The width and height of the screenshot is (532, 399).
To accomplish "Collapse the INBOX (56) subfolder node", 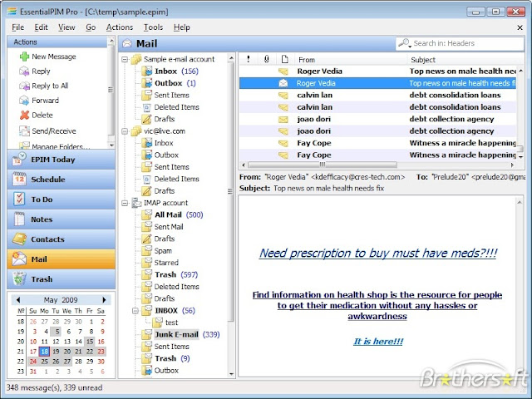I will pyautogui.click(x=135, y=311).
